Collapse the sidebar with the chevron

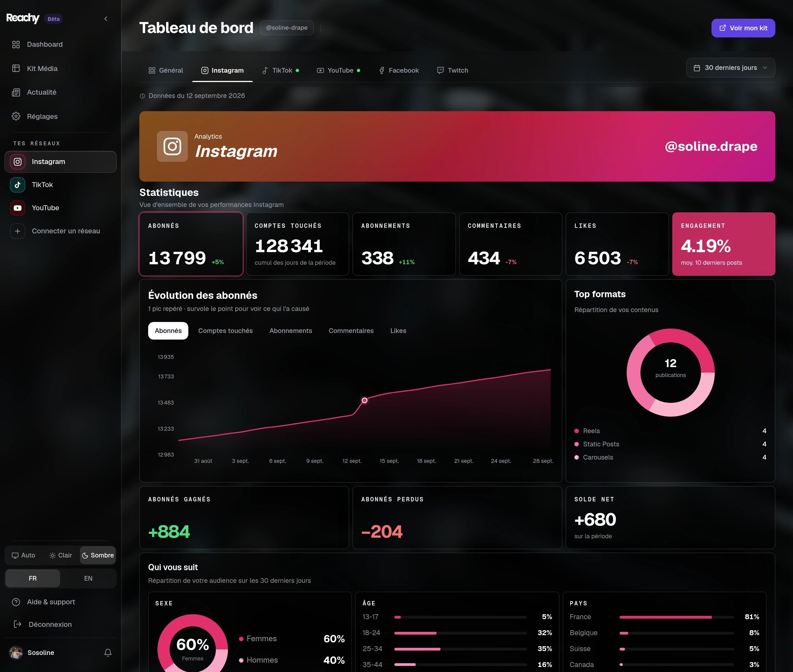tap(106, 19)
